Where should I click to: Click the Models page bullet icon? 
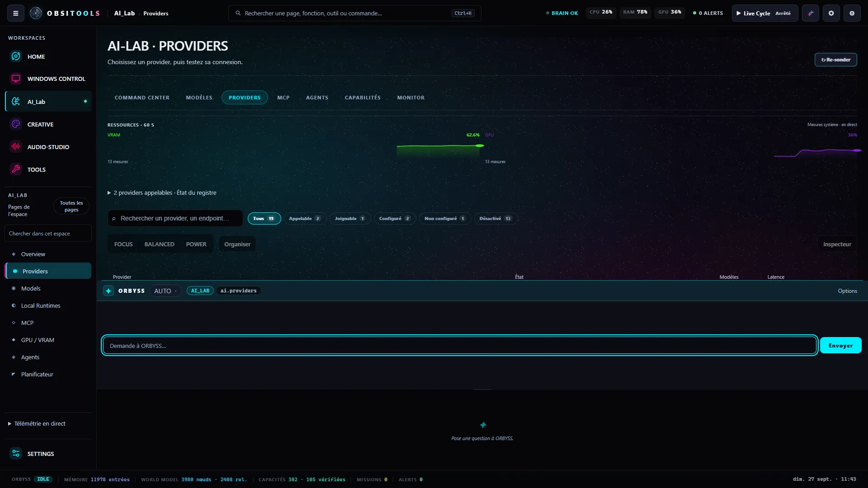pos(14,289)
